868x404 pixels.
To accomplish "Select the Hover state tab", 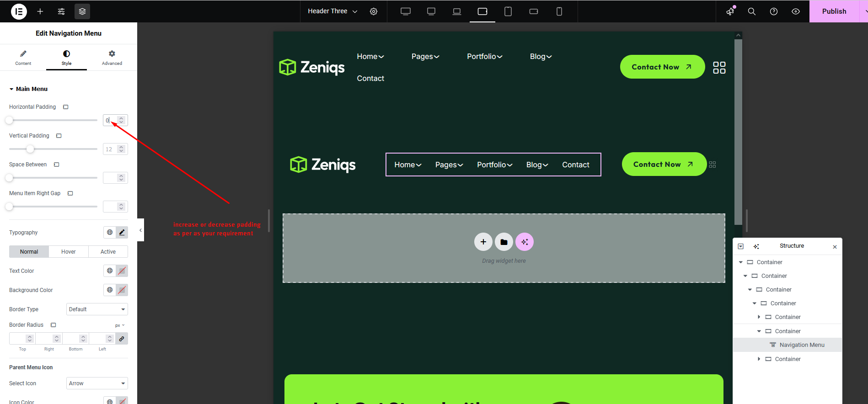I will coord(69,252).
